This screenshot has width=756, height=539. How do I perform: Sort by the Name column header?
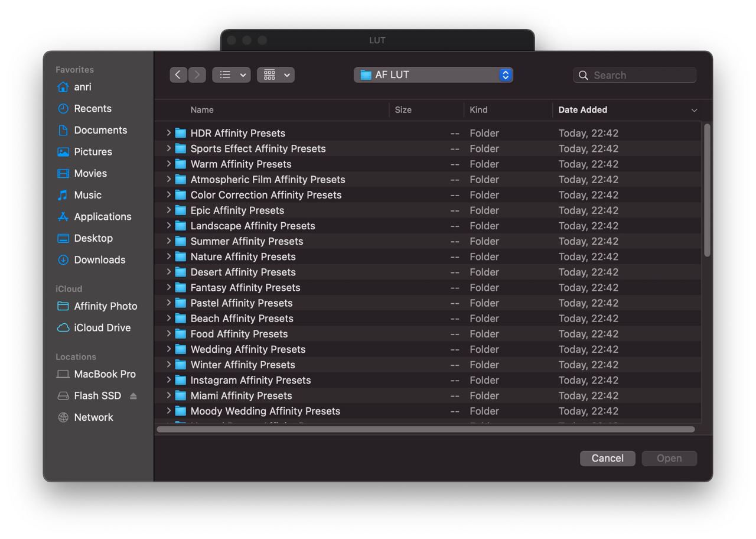(202, 110)
